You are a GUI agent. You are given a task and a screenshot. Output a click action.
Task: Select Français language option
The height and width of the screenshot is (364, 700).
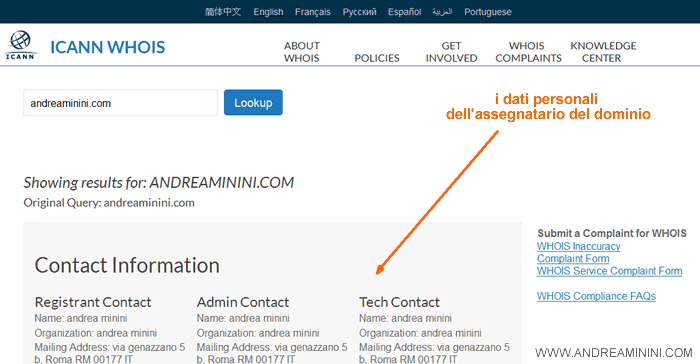click(312, 12)
